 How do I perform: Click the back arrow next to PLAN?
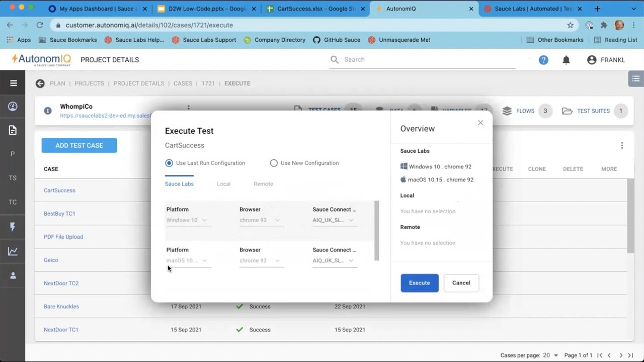[x=40, y=83]
